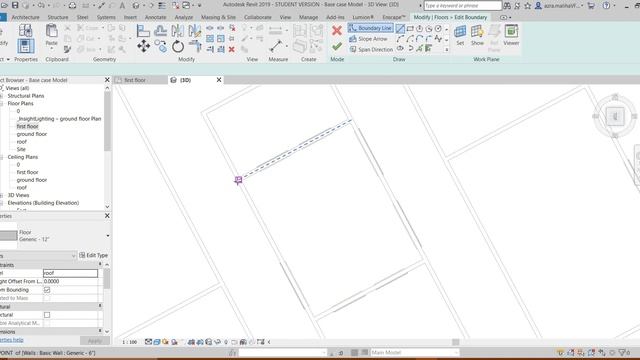The height and width of the screenshot is (360, 640).
Task: Collapse the Ceiling Plans tree node
Action: [2, 157]
